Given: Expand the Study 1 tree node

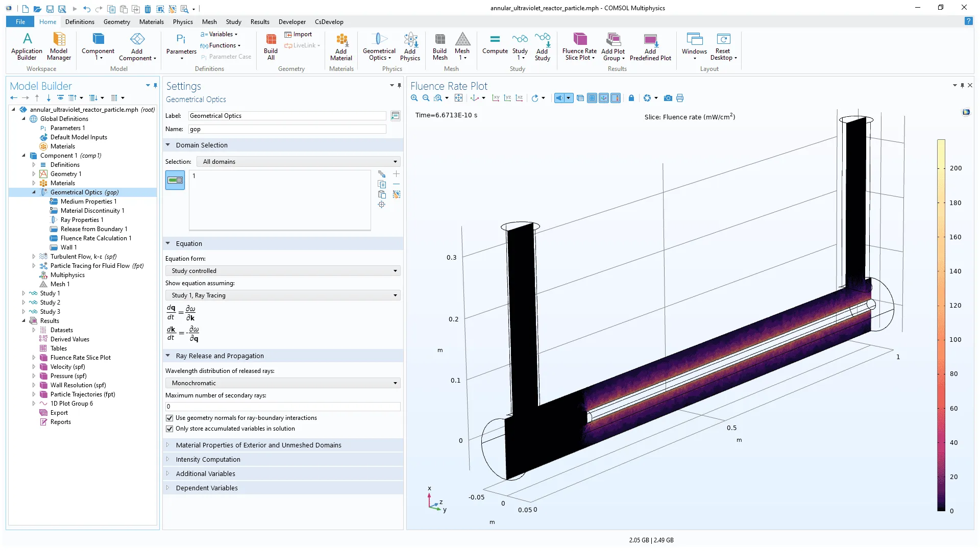Looking at the screenshot, I should point(23,293).
